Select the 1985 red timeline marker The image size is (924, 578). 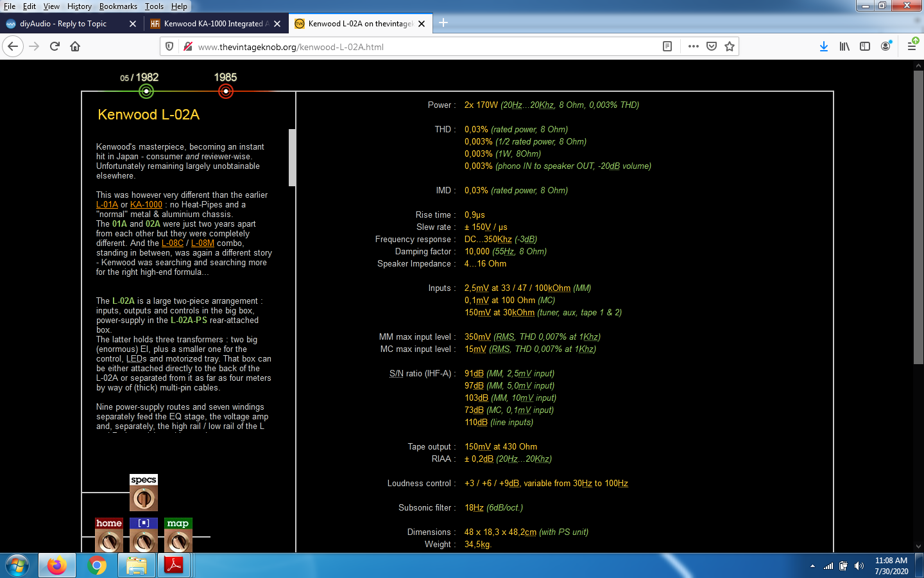[x=226, y=91]
